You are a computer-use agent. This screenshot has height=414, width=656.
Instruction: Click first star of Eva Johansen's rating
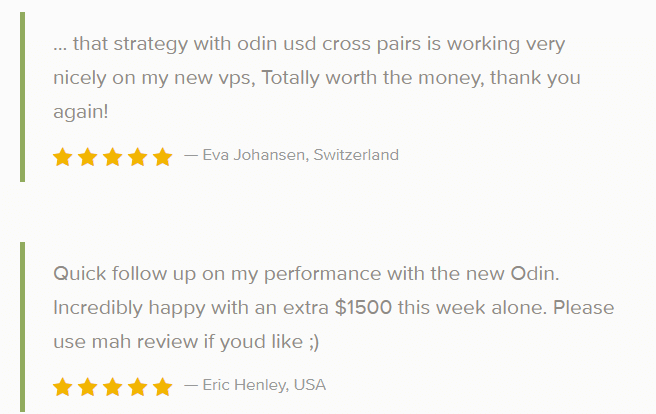tap(63, 157)
